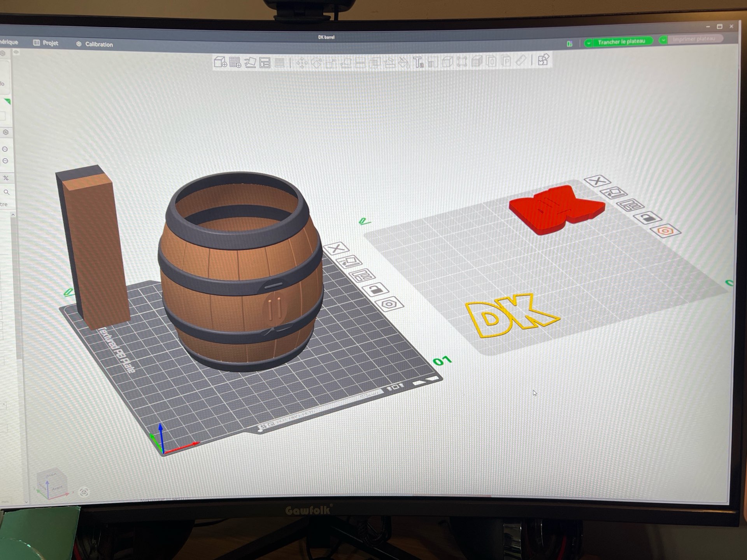Click the search magnifier in left panel

pos(7,192)
